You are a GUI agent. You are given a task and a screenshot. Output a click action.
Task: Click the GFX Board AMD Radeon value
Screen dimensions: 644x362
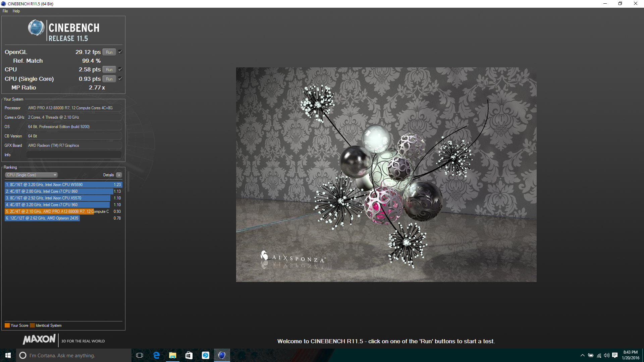[x=74, y=145]
